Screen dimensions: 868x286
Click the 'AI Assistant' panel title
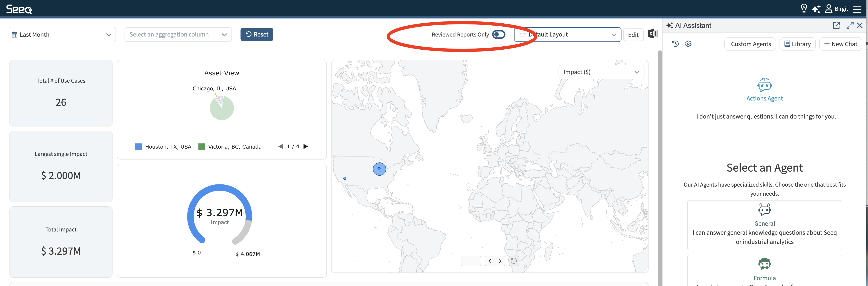click(x=693, y=26)
